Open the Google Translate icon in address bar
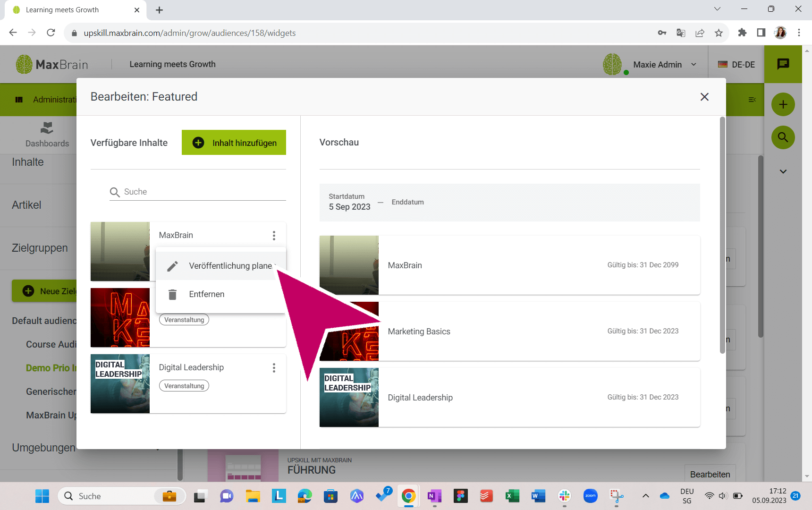The width and height of the screenshot is (812, 510). tap(681, 33)
